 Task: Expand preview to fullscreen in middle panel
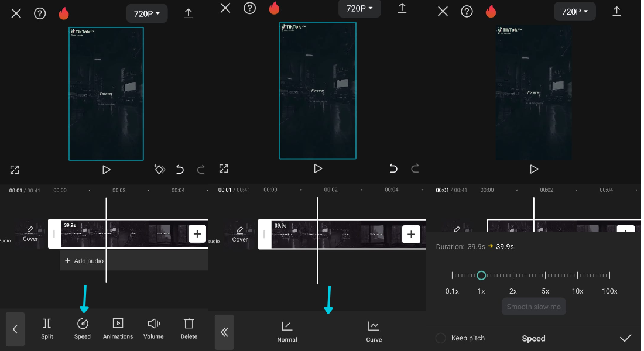(x=224, y=168)
